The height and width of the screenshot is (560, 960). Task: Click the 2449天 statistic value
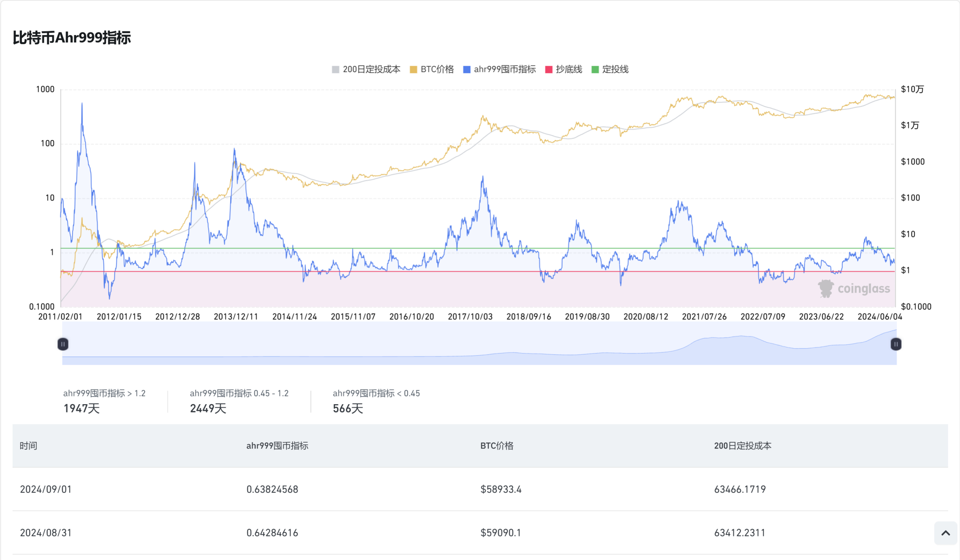(208, 409)
